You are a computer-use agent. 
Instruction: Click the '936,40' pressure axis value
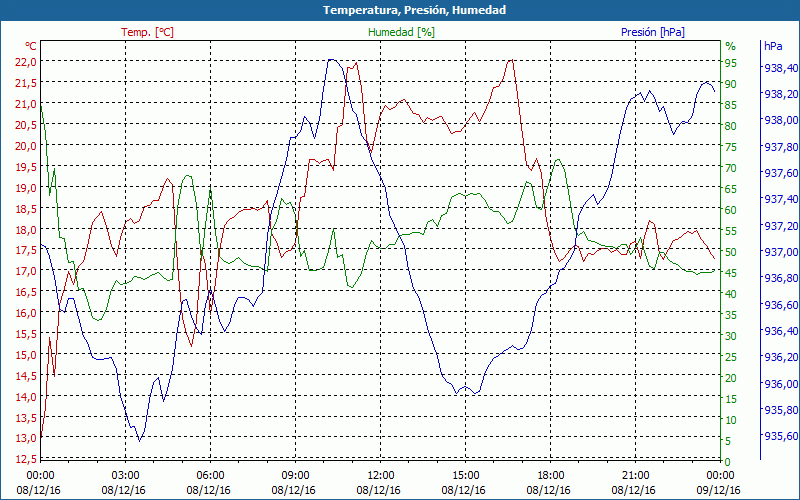point(781,331)
